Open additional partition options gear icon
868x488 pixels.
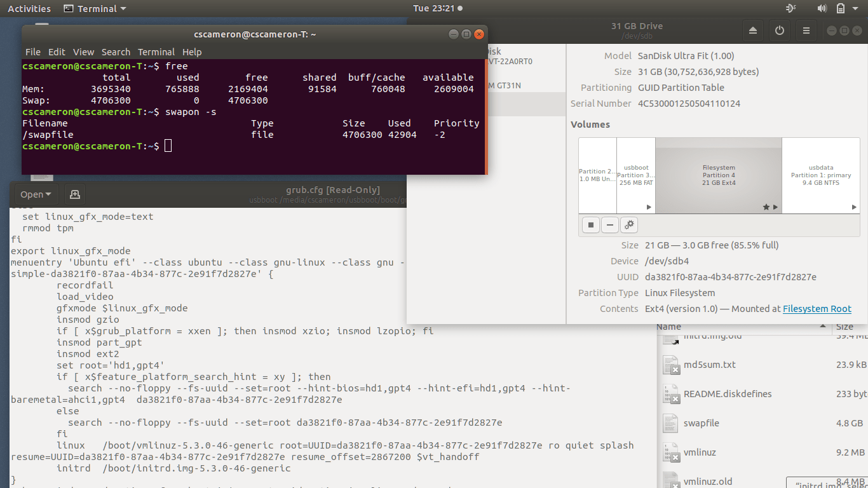tap(629, 225)
